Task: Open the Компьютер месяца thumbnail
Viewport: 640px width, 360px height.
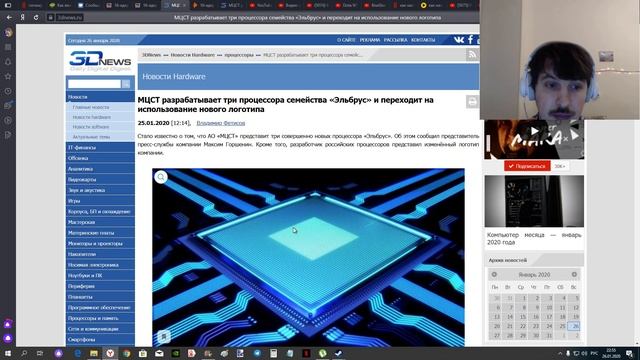Action: point(534,201)
